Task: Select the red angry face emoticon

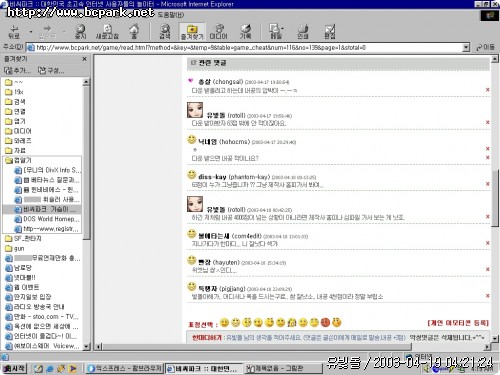Action: coord(325,322)
